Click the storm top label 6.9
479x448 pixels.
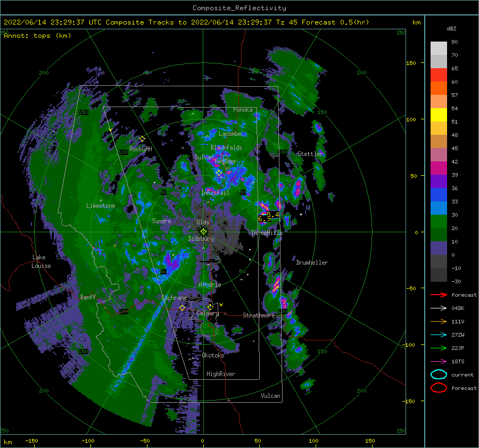click(x=264, y=218)
